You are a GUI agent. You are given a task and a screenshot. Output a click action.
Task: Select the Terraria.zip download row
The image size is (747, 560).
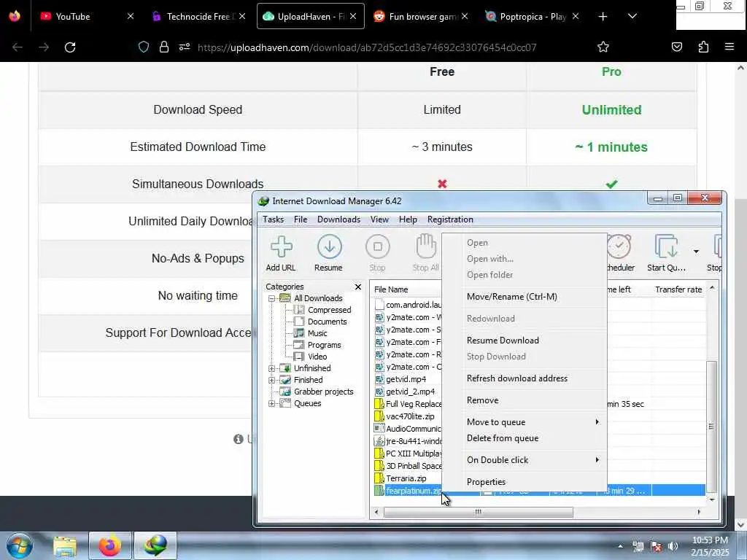click(x=406, y=478)
